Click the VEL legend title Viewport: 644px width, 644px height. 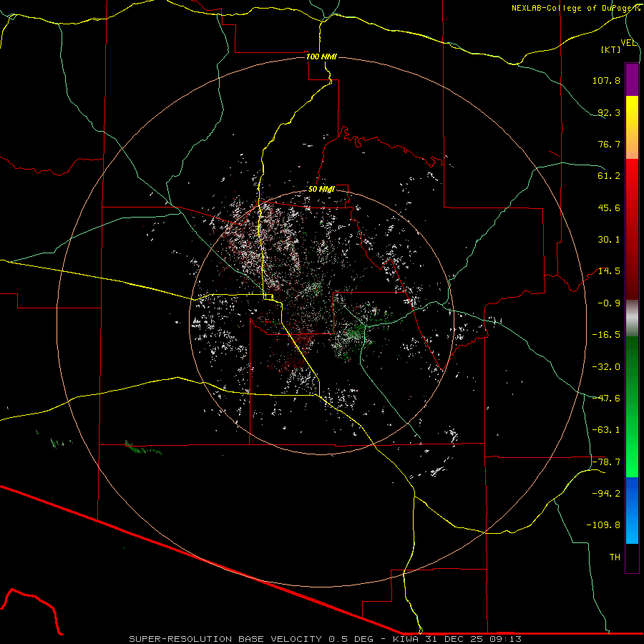pos(628,43)
